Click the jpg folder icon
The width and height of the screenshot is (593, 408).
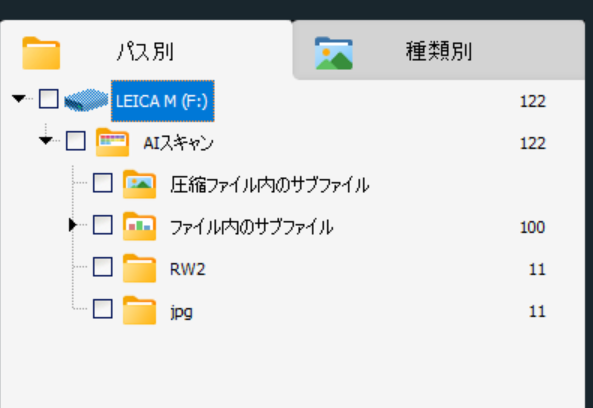click(139, 310)
